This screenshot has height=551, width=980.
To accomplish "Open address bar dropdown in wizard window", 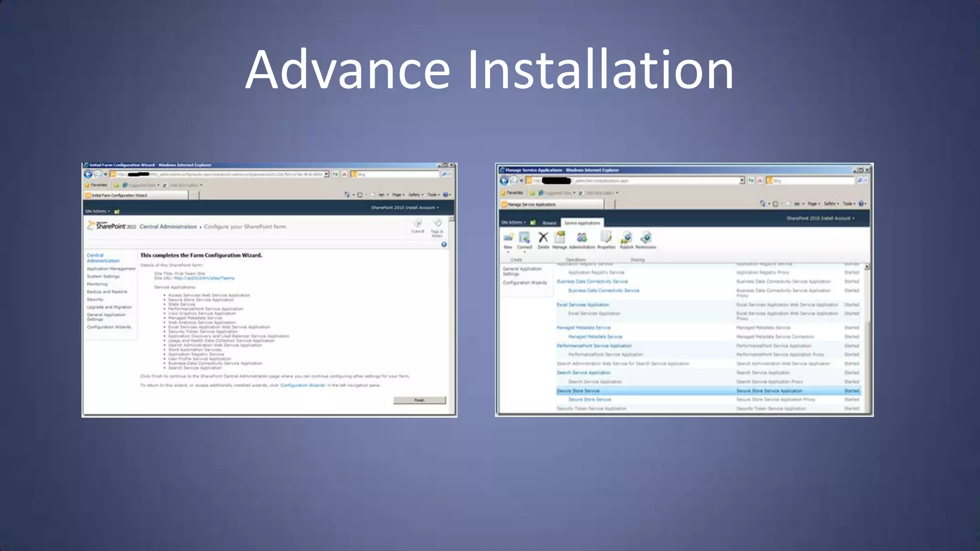I will coord(326,174).
